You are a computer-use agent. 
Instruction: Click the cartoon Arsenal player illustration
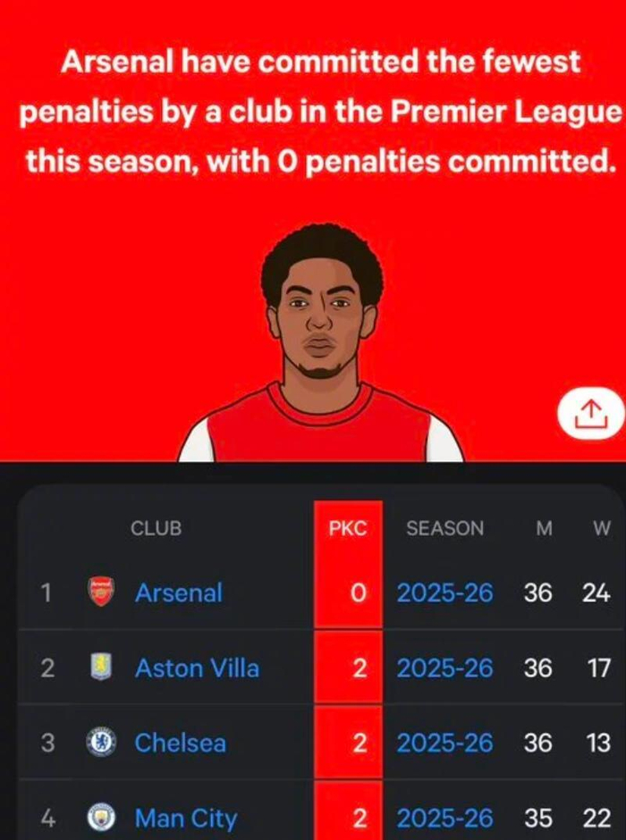click(321, 343)
